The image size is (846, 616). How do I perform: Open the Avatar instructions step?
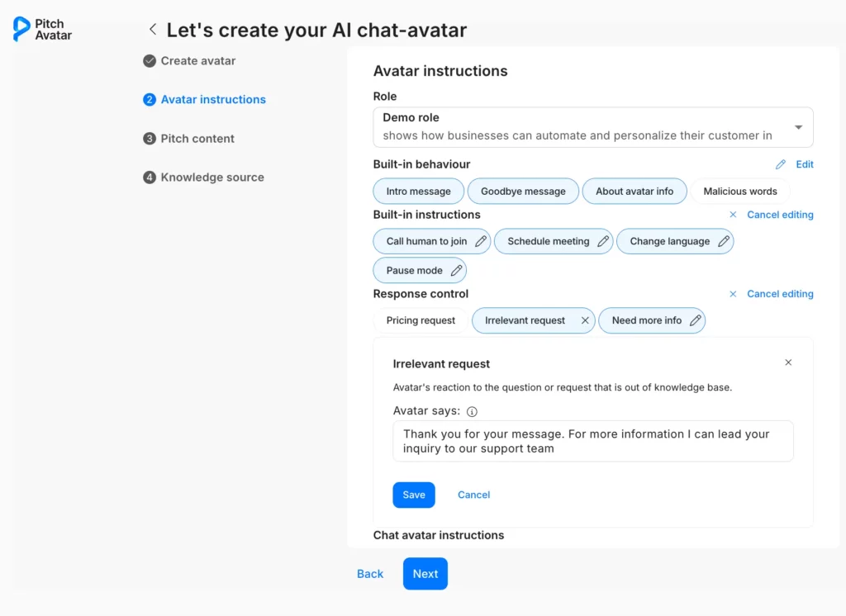tap(213, 99)
